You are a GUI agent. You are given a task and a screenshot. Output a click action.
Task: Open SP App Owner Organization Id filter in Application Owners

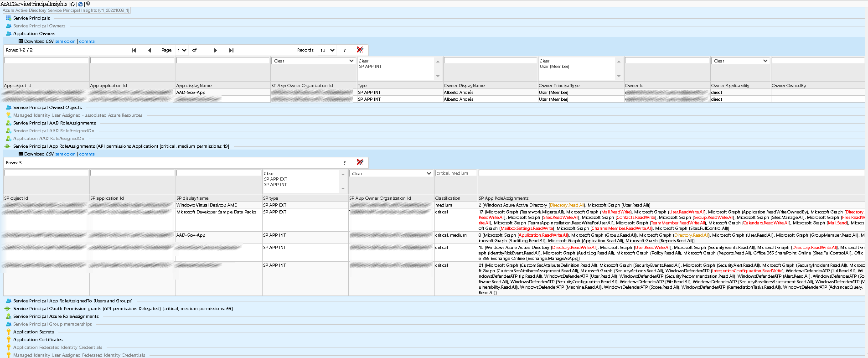pos(313,61)
